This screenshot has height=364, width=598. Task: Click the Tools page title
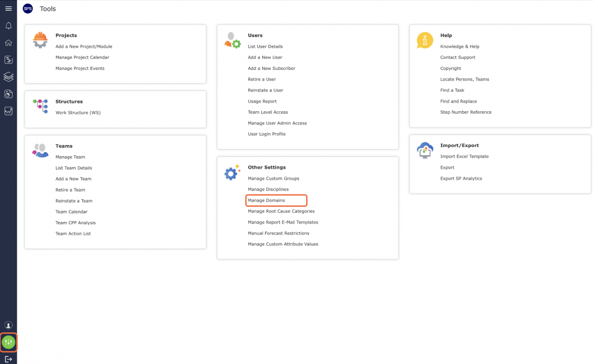pyautogui.click(x=48, y=9)
